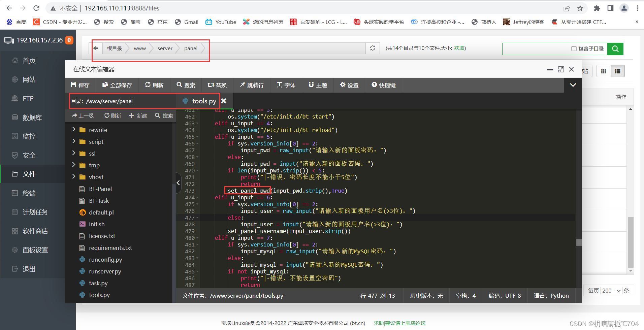Fold code at line 470

coord(198,171)
